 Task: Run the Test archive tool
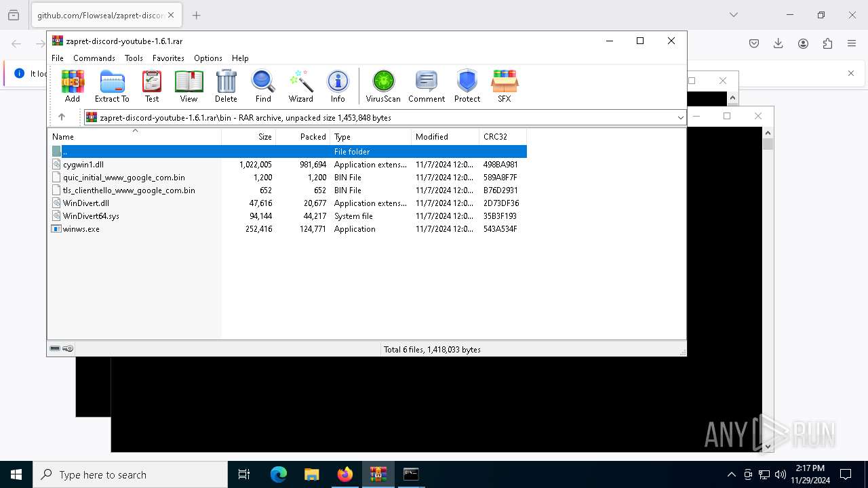coord(152,86)
